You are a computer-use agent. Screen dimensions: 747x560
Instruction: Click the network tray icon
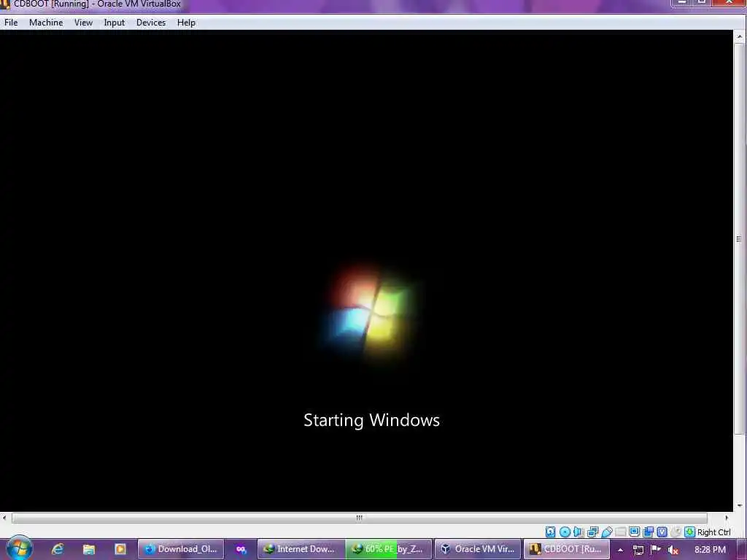(x=638, y=550)
